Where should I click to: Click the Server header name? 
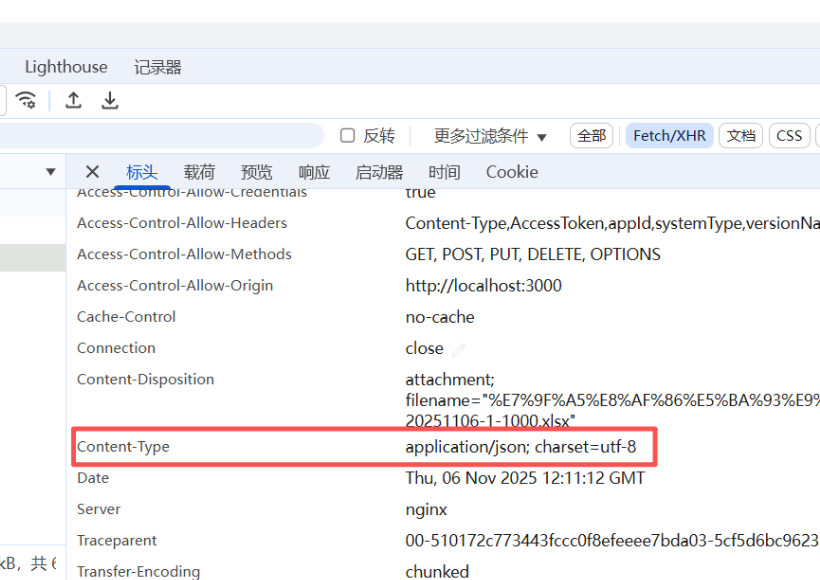pos(98,509)
